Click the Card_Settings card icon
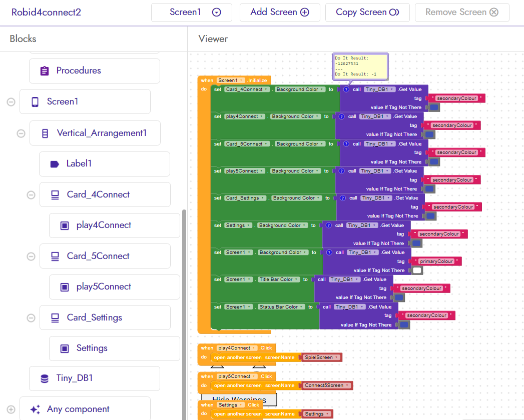524x420 pixels. click(55, 317)
